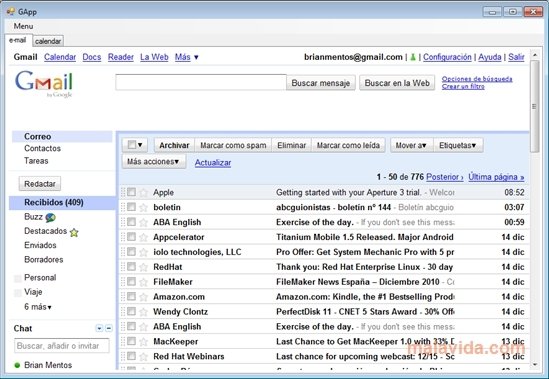Star the FileMaker email
Viewport: 549px width, 379px height.
tap(143, 282)
